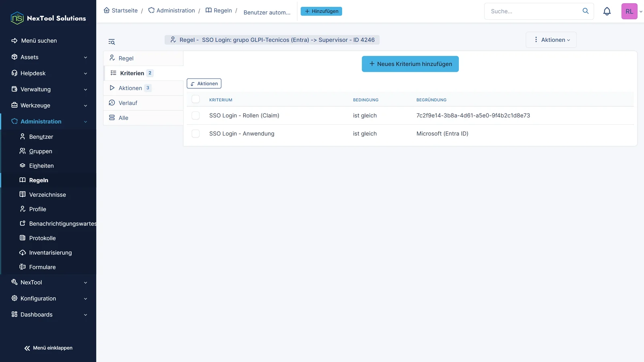
Task: Switch to the Regel tab
Action: (143, 58)
